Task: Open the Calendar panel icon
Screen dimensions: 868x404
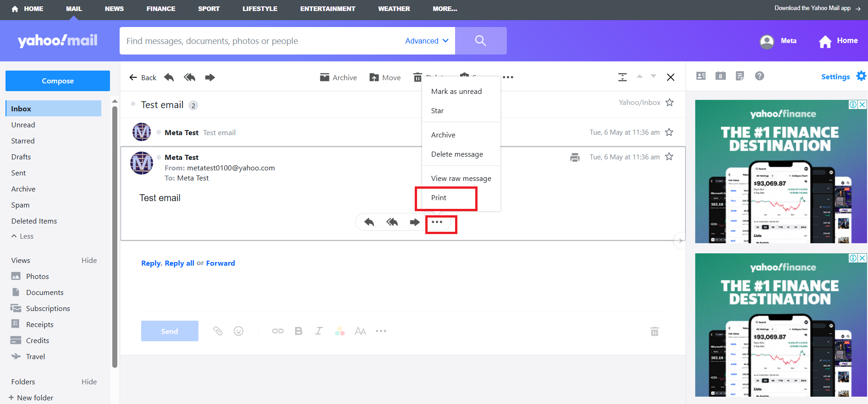Action: point(720,76)
